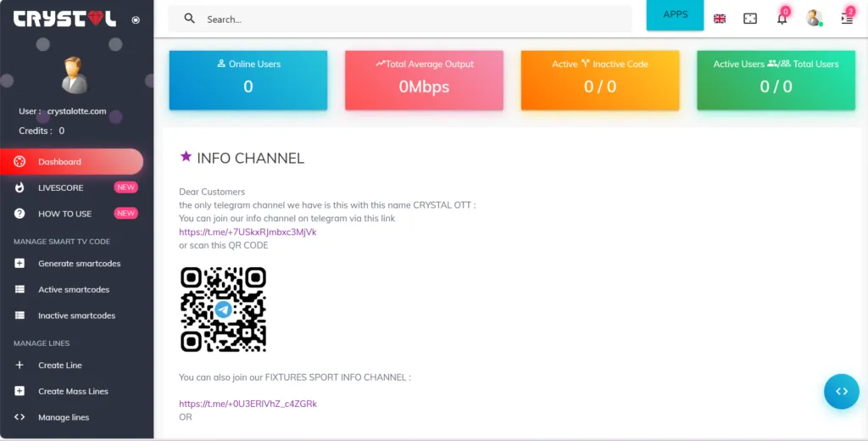Click the people icons beside Active Users
The image size is (868, 441).
click(x=779, y=63)
